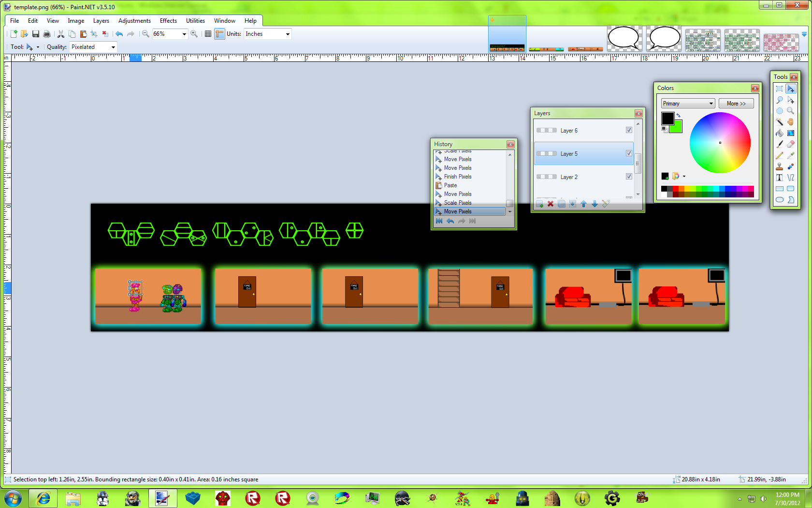Open the palette menu dropdown arrow

pos(684,176)
